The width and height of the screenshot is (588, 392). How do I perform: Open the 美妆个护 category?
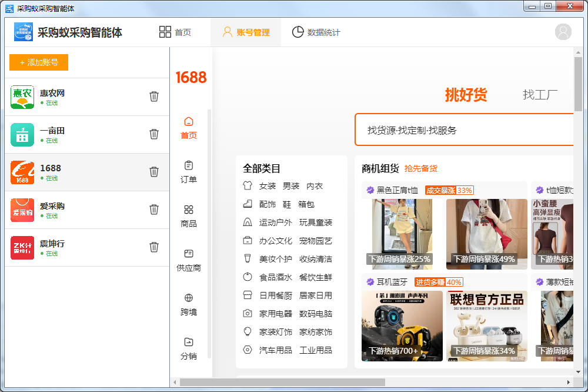[275, 259]
